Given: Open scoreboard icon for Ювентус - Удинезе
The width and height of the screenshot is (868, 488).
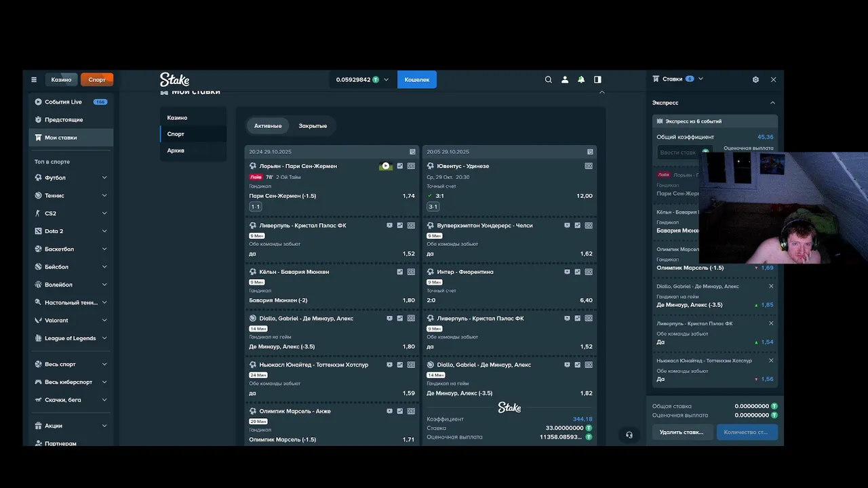Looking at the screenshot, I should tap(589, 166).
